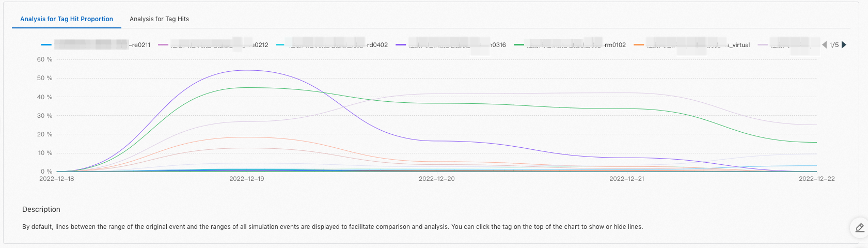Click the 2022-12-22 x-axis date label

[817, 179]
